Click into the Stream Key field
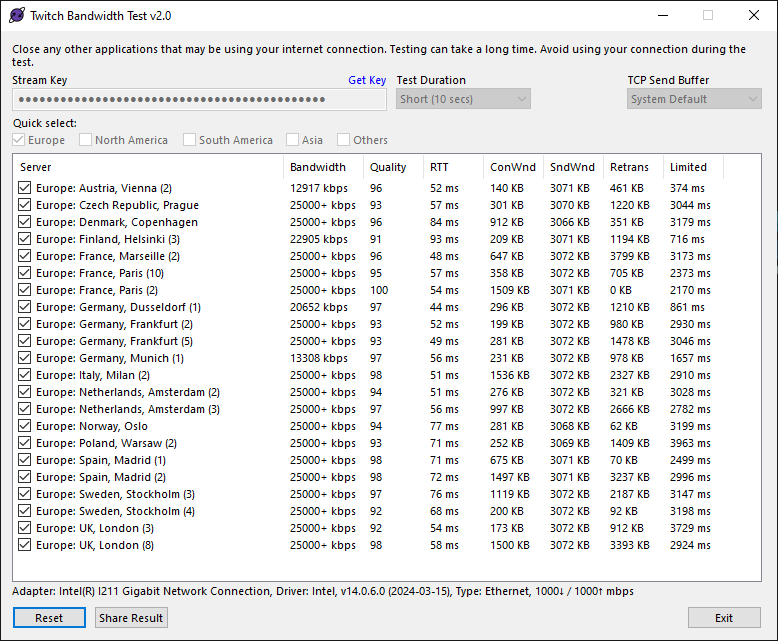Screen dimensions: 778x641 point(199,99)
